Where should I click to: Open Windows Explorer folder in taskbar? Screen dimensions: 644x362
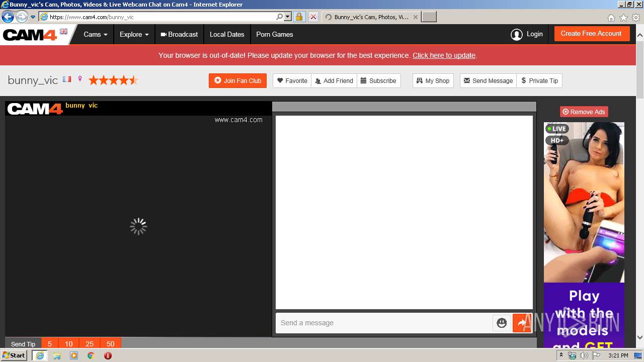point(57,355)
